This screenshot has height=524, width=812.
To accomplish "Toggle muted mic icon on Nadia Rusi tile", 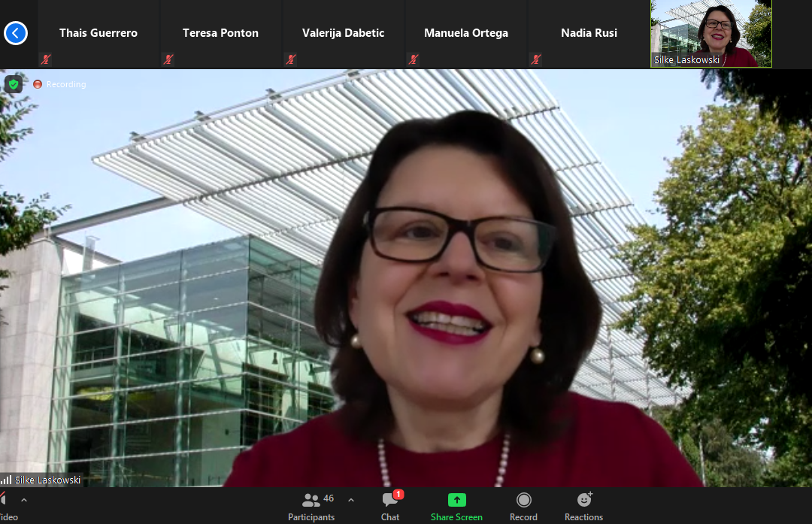I will (x=536, y=59).
